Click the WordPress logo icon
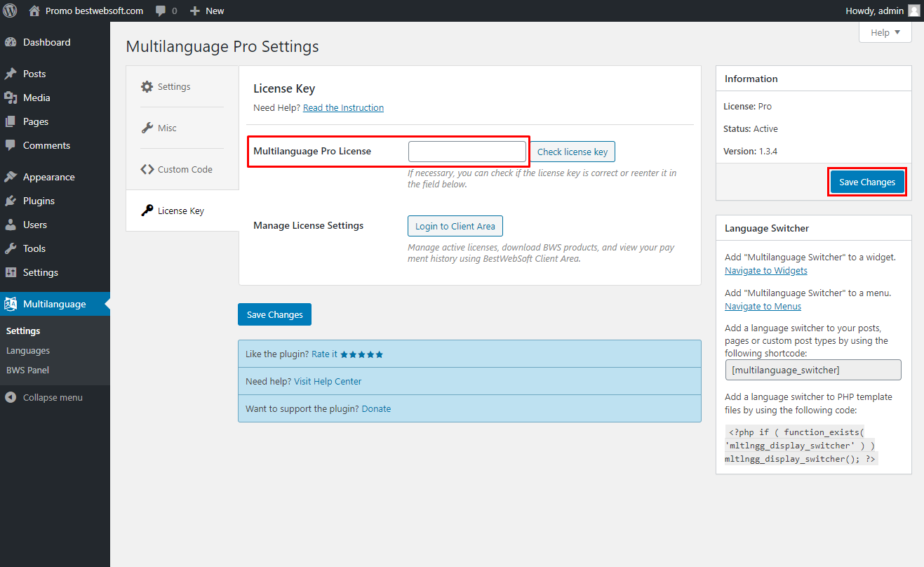This screenshot has height=567, width=924. 11,11
